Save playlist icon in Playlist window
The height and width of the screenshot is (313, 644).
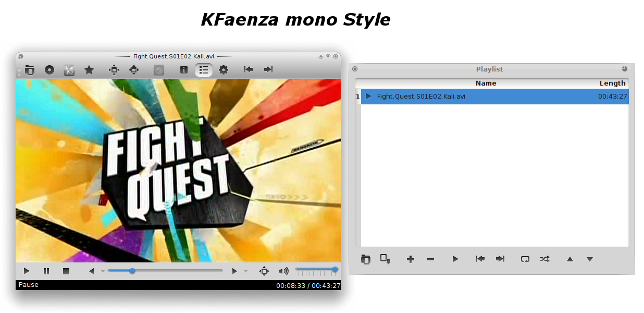click(386, 259)
